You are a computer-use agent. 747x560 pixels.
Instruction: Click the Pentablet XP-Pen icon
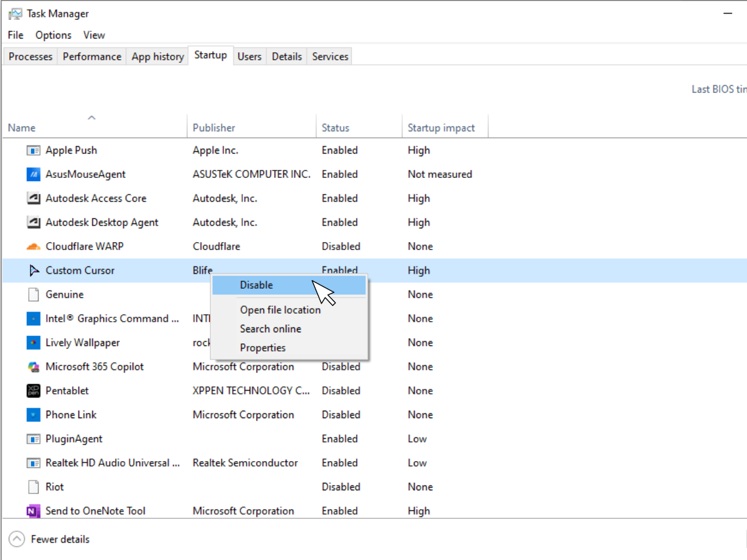(34, 391)
